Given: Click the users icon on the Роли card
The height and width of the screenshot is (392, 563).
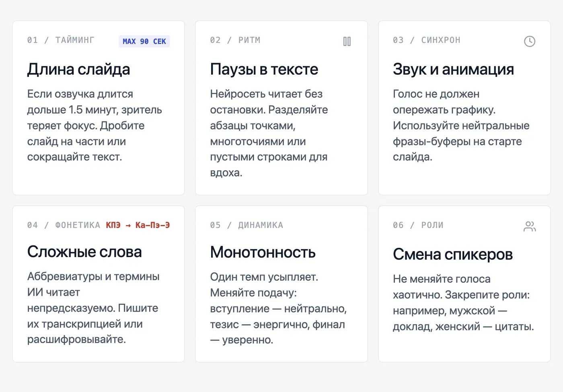Looking at the screenshot, I should [530, 227].
